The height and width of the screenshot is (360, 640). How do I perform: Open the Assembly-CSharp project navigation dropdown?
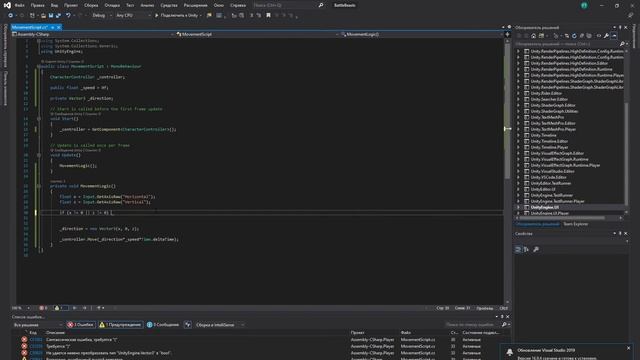click(93, 35)
